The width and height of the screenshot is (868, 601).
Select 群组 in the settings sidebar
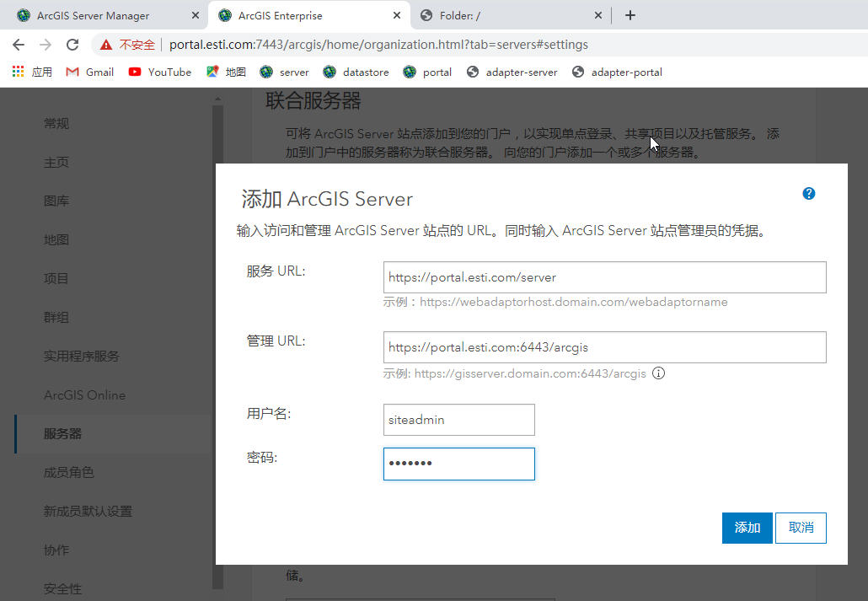tap(56, 318)
